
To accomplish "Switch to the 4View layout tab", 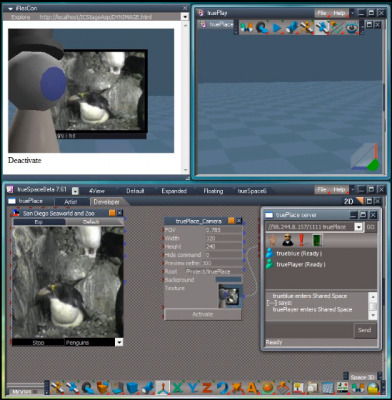I will [x=97, y=191].
